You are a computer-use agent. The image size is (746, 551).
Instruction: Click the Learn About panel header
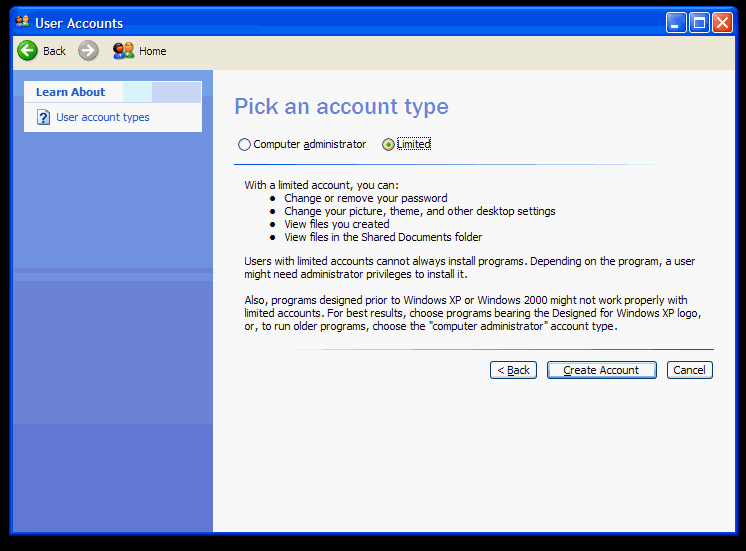pos(113,92)
